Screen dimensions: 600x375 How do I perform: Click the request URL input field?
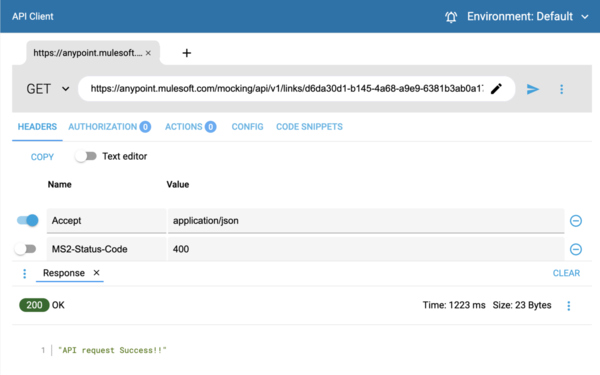coord(287,89)
